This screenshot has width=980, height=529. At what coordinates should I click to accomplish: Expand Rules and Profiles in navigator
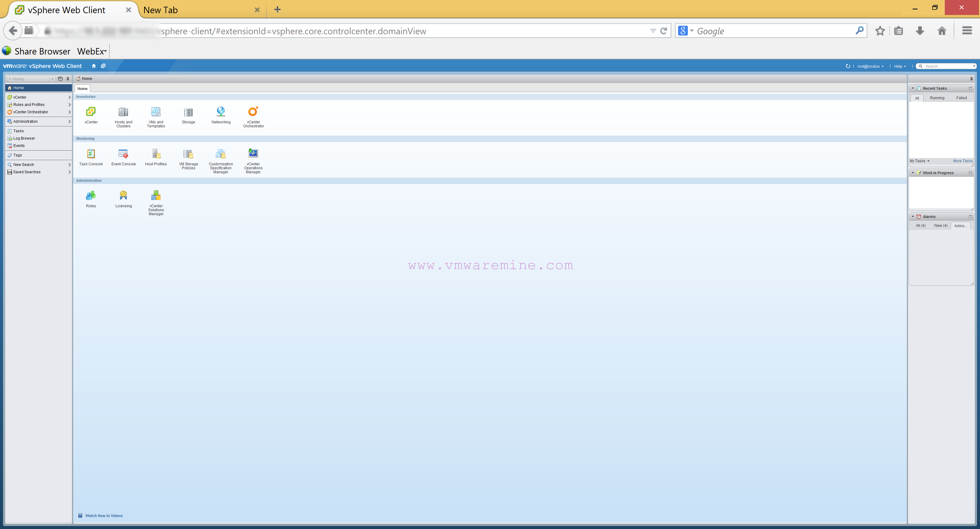[x=69, y=105]
